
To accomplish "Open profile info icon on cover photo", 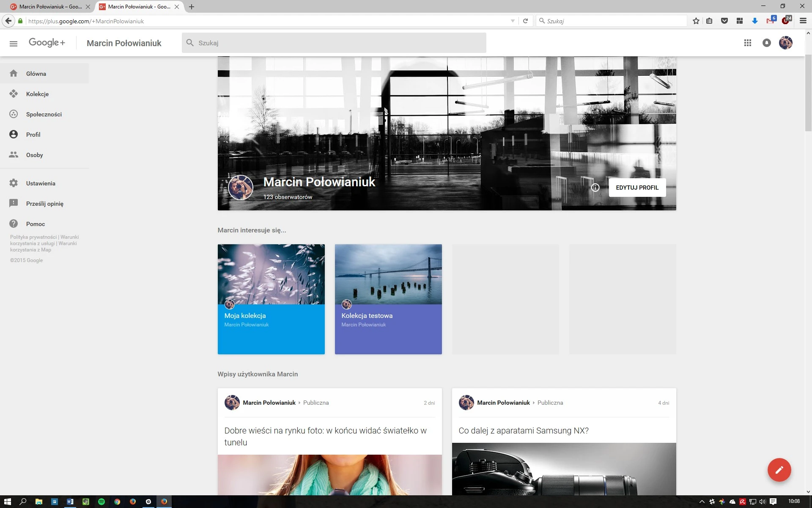I will (x=595, y=188).
